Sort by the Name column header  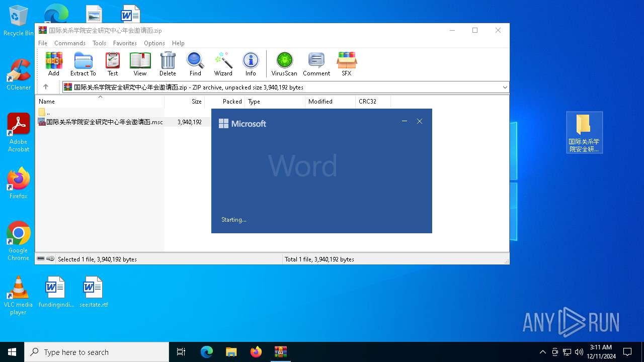point(100,101)
